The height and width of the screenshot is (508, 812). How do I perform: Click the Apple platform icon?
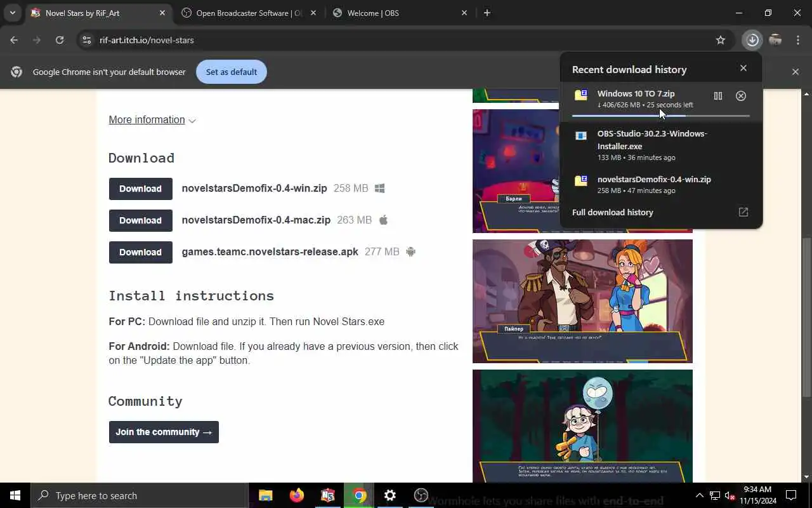click(x=383, y=220)
